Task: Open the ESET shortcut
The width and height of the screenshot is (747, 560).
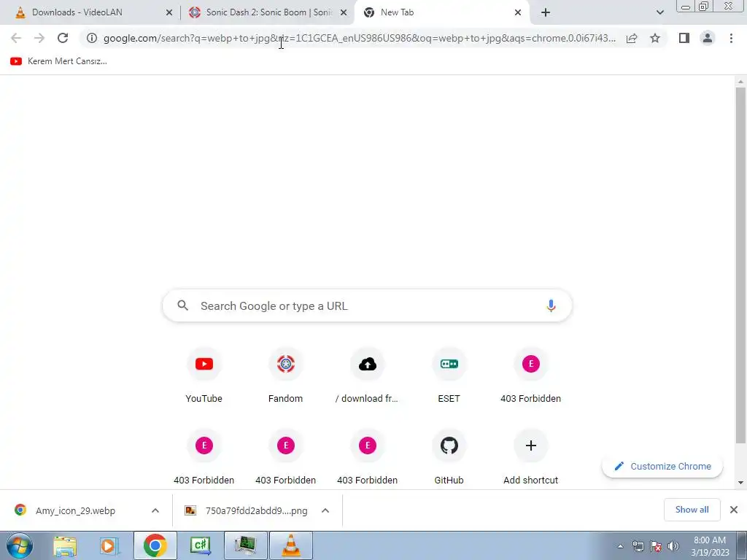Action: (x=449, y=376)
